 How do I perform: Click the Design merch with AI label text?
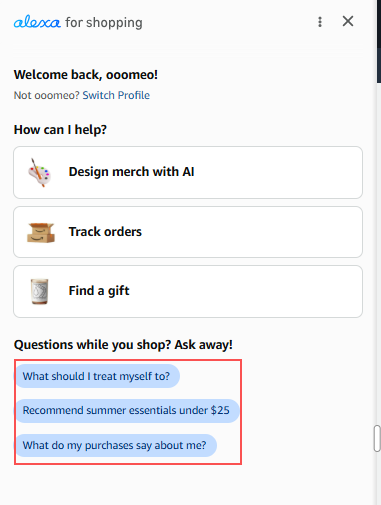click(131, 172)
